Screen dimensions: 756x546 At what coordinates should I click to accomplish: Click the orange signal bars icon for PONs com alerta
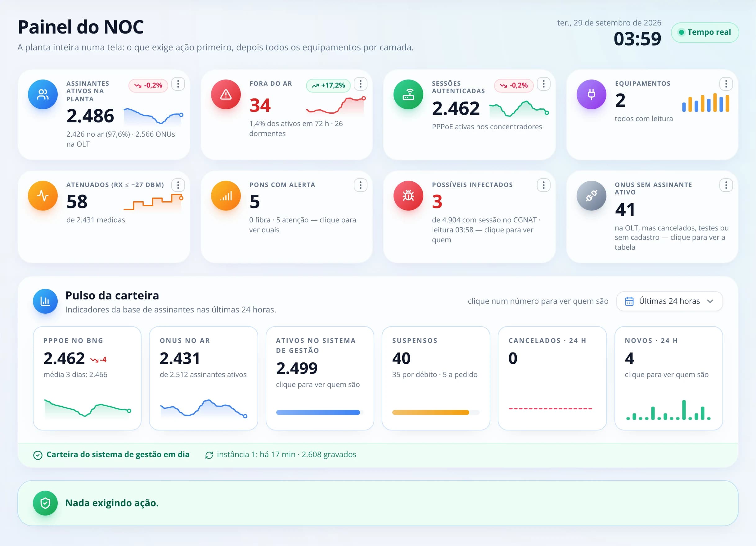(x=226, y=196)
